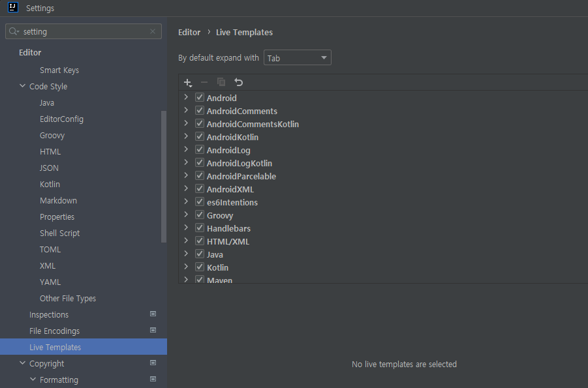
Task: Select Java under Code Style
Action: point(47,103)
